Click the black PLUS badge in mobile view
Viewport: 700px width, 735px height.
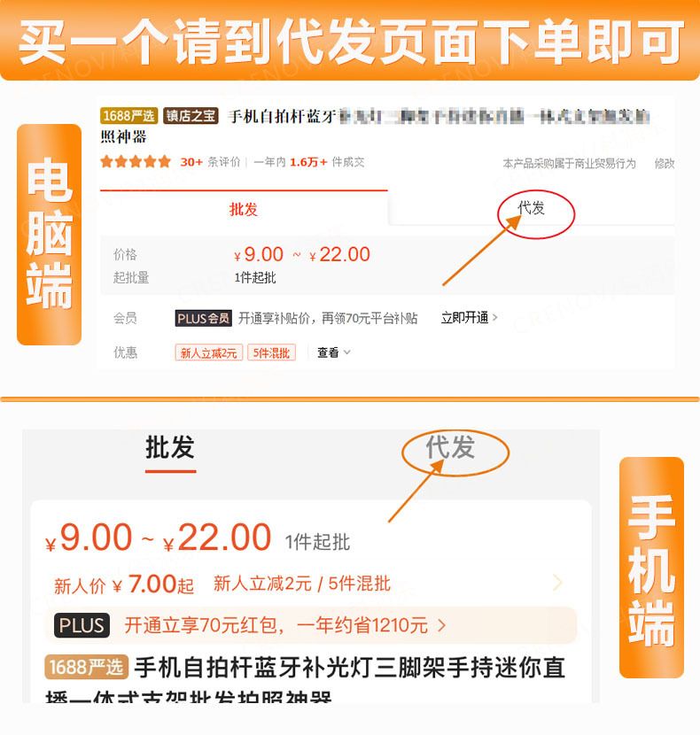pos(82,625)
